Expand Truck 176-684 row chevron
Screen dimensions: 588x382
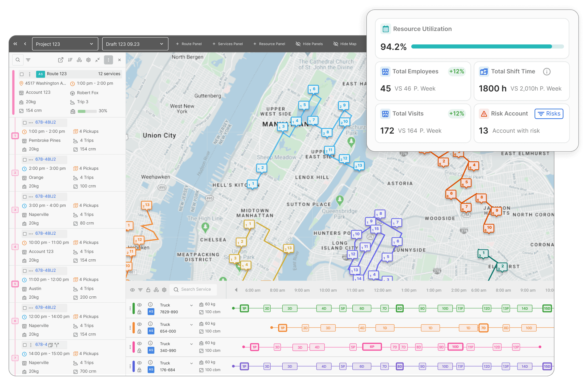coord(192,363)
